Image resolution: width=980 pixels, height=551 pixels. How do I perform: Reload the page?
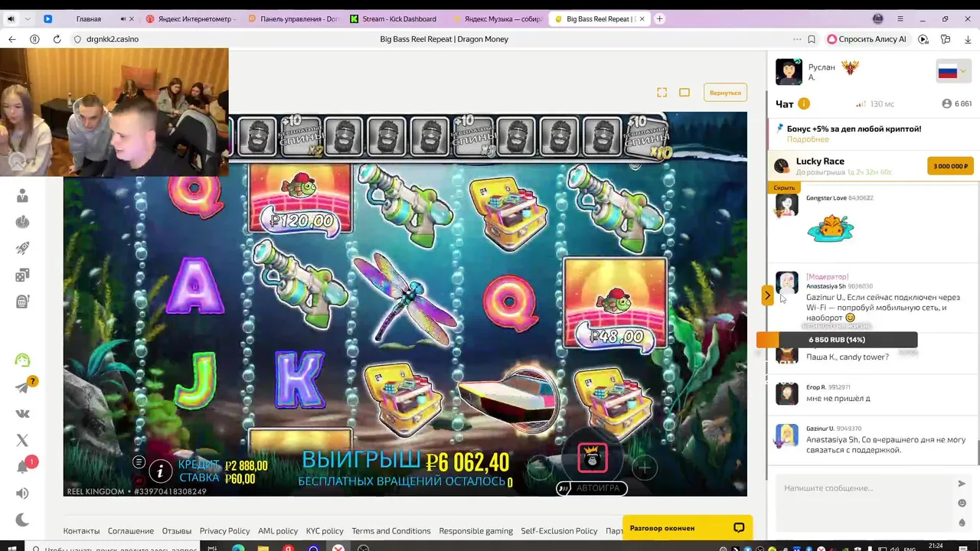click(57, 39)
